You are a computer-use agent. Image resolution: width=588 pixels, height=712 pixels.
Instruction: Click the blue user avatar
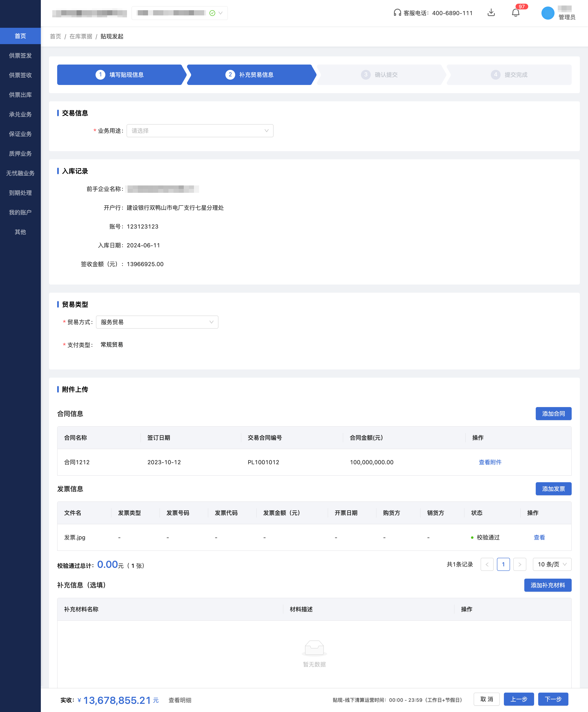click(x=548, y=13)
